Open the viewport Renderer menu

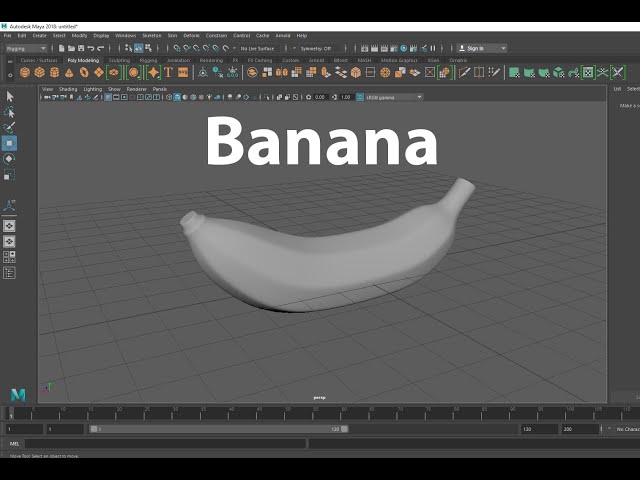coord(136,89)
